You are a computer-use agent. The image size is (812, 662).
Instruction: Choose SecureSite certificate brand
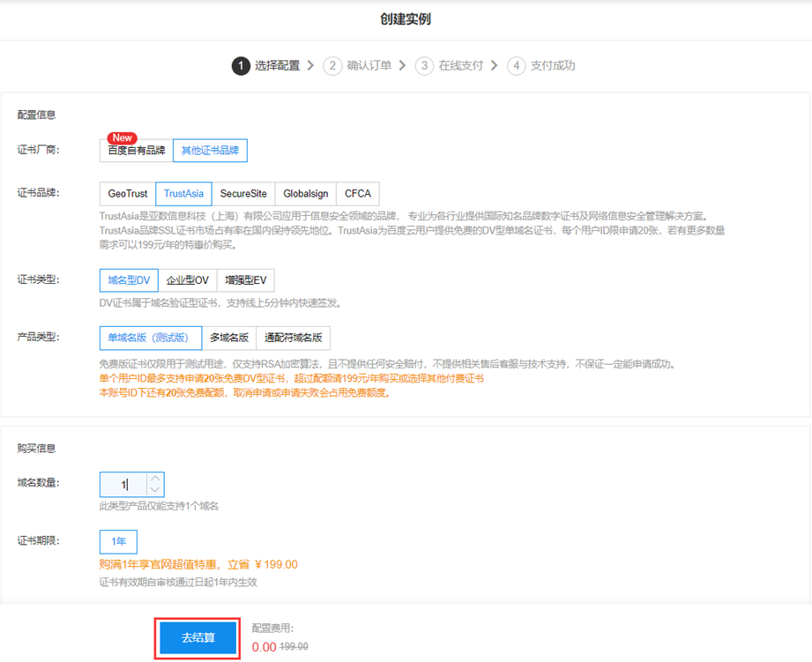pyautogui.click(x=243, y=194)
